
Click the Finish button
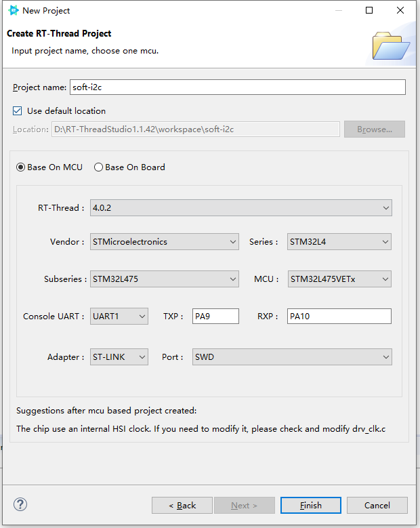(311, 506)
